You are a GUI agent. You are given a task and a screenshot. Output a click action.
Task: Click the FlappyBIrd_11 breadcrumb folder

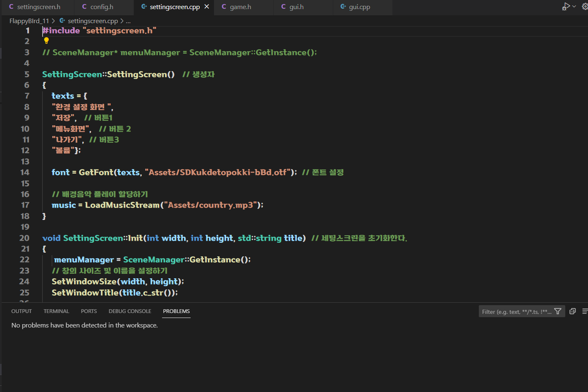tap(29, 21)
